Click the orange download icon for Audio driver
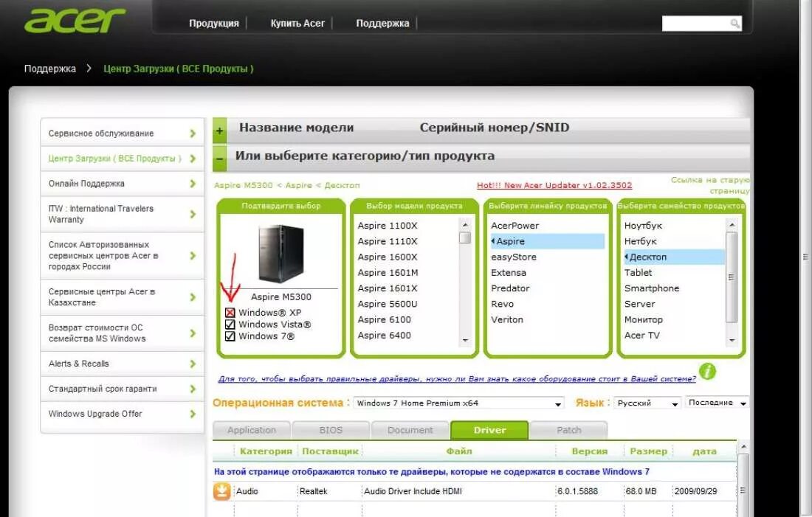 [x=221, y=491]
